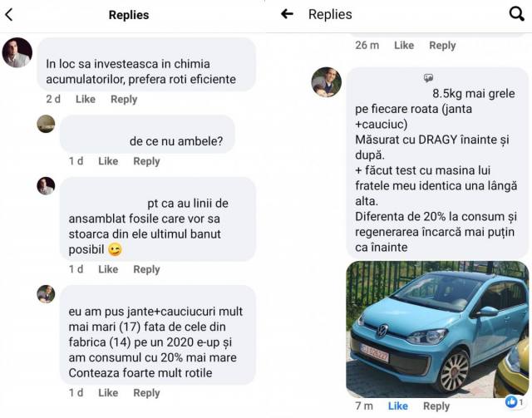
Task: Open avatar next to 'de ce nu ambele?'
Action: [46, 124]
